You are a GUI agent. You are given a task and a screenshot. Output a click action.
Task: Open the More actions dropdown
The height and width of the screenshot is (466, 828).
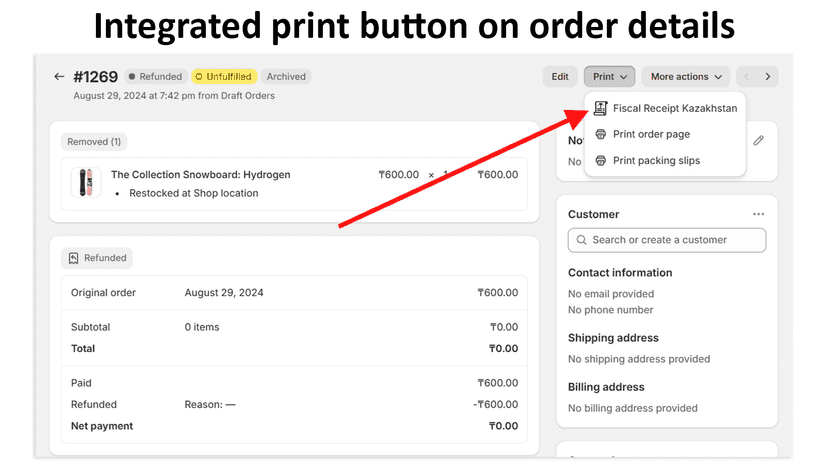(x=685, y=77)
